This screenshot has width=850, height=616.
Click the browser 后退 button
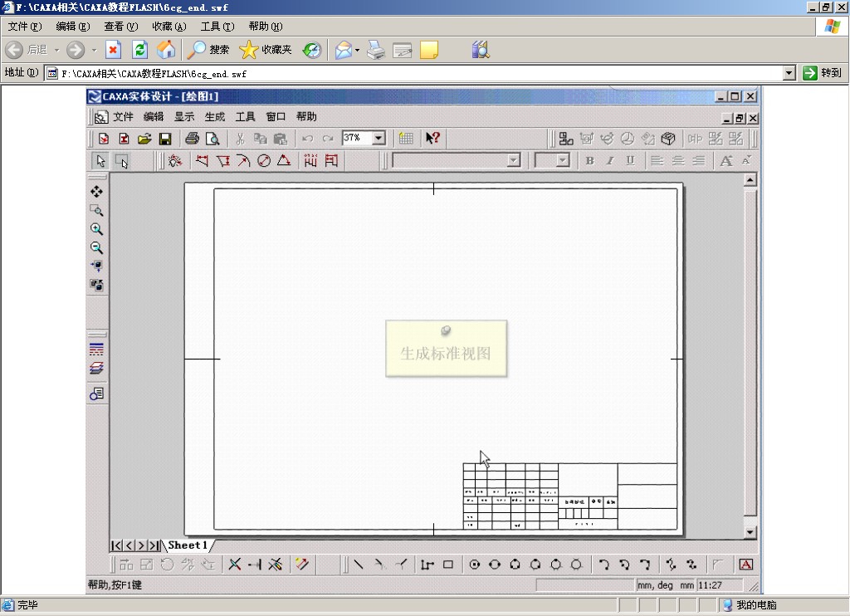(x=27, y=50)
